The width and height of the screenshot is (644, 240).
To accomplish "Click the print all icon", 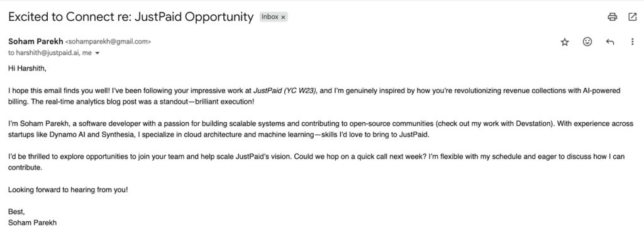I will click(613, 17).
